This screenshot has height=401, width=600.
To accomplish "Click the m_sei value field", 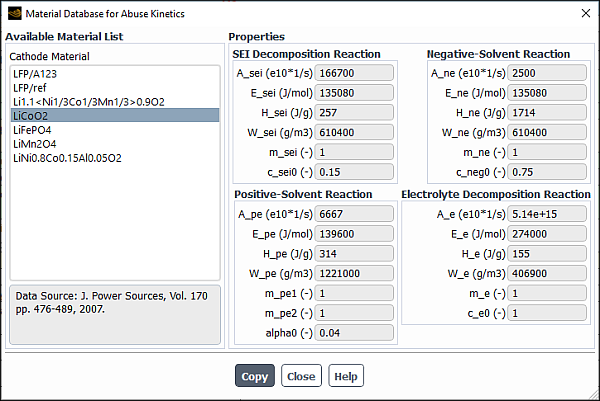I will click(354, 152).
